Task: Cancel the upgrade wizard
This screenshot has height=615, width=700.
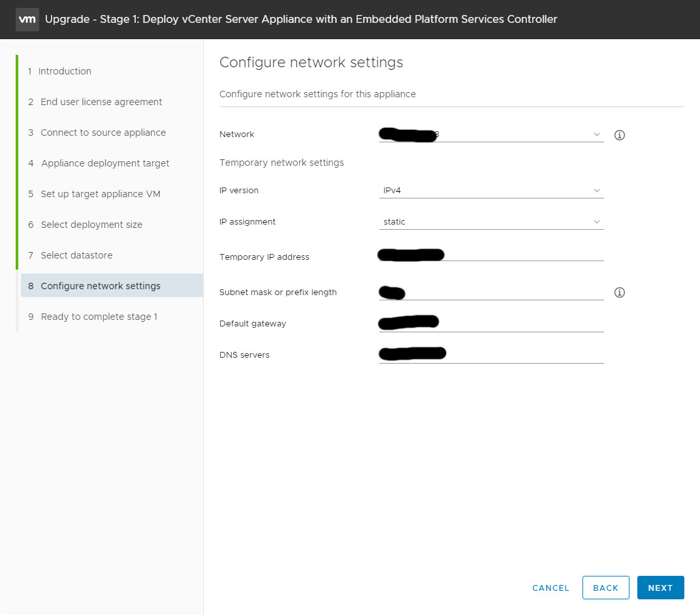Action: (550, 588)
